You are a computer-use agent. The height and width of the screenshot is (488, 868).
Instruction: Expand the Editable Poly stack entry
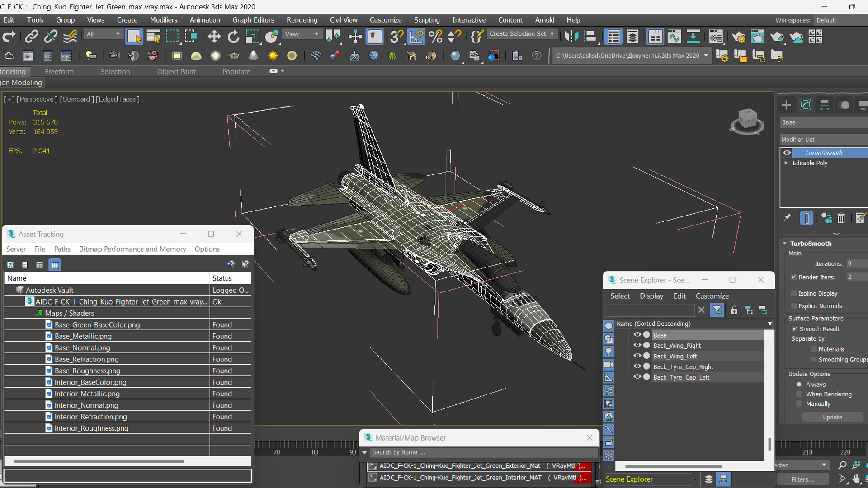pos(786,163)
